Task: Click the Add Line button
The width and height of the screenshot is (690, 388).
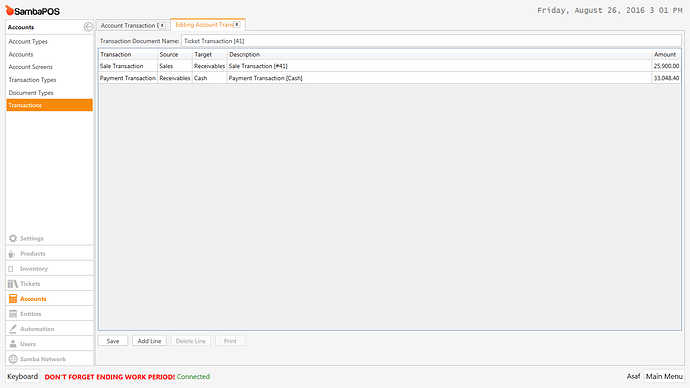Action: pyautogui.click(x=149, y=341)
